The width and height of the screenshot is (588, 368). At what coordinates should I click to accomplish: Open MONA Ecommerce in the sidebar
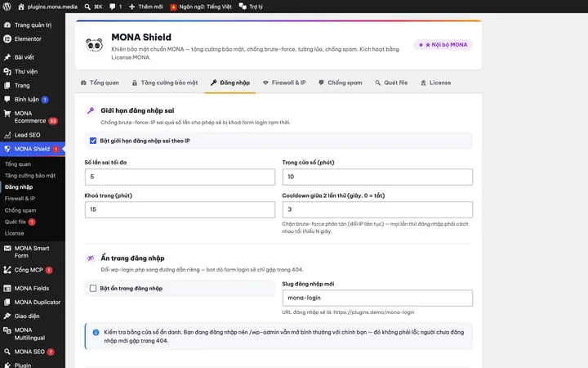point(32,117)
